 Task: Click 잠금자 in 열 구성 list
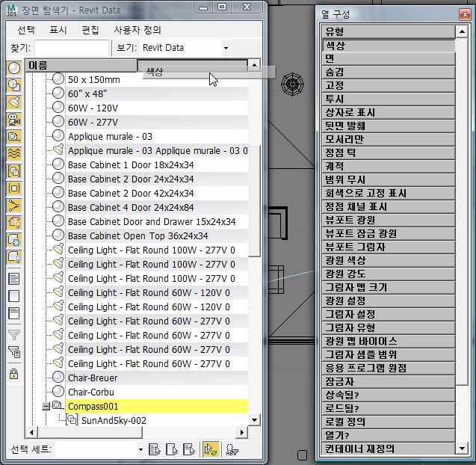[389, 381]
